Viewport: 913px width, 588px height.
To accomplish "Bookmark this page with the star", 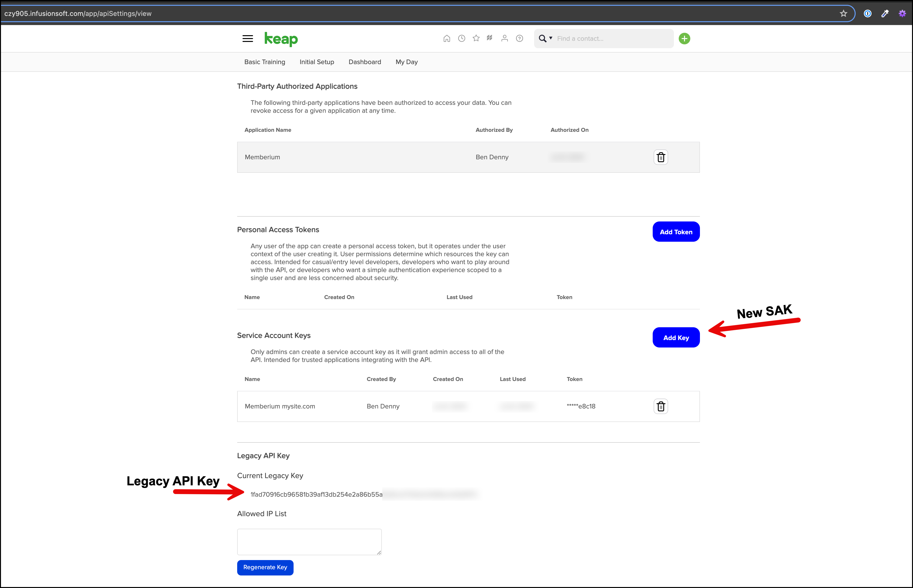I will click(844, 14).
